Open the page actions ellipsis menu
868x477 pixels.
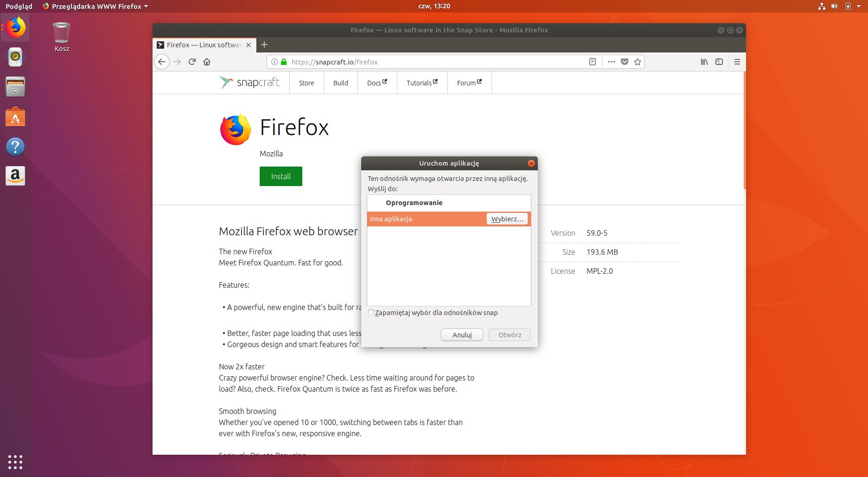click(611, 62)
